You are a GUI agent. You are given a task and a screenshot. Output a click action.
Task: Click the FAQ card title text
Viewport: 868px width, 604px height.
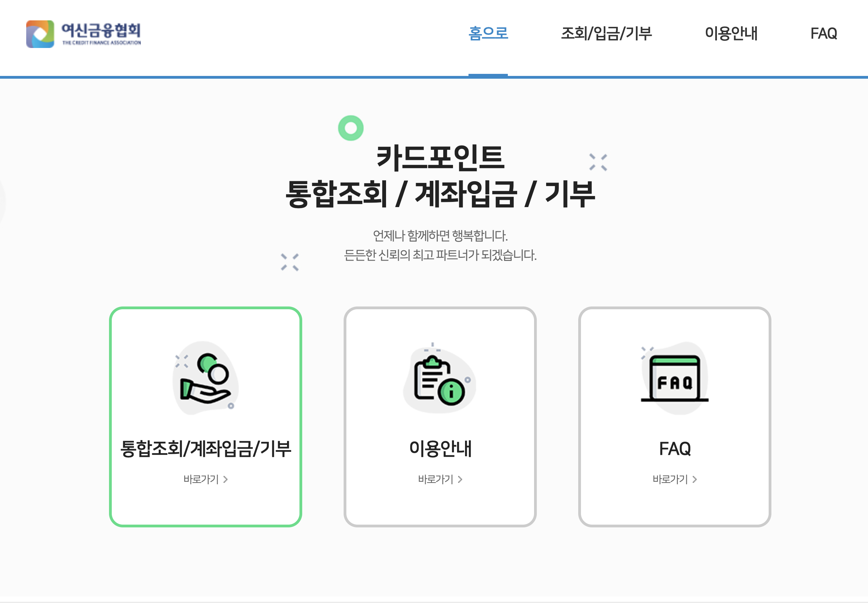(x=674, y=449)
